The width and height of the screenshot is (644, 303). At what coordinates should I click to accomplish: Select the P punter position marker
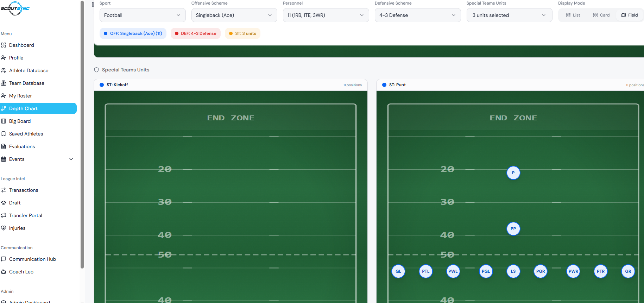pyautogui.click(x=513, y=173)
